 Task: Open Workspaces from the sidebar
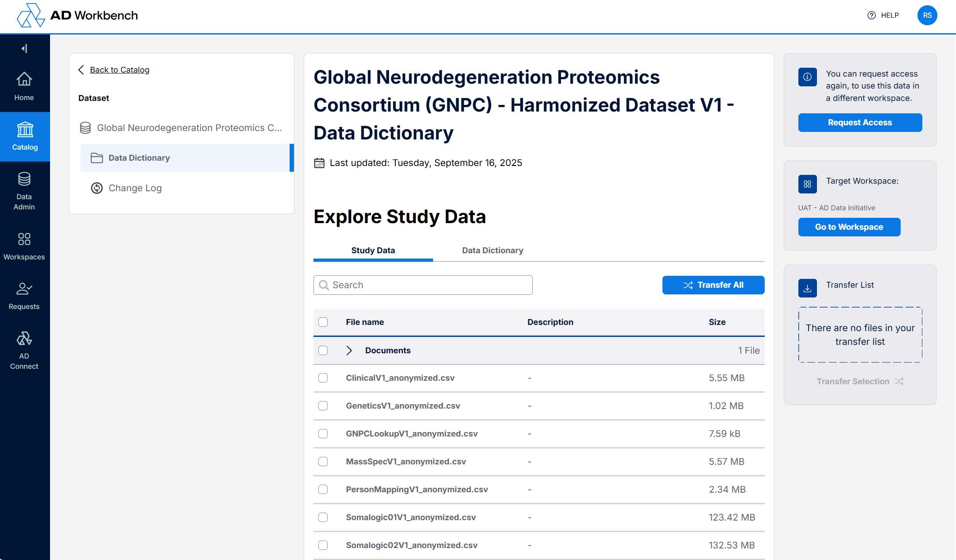(x=24, y=239)
